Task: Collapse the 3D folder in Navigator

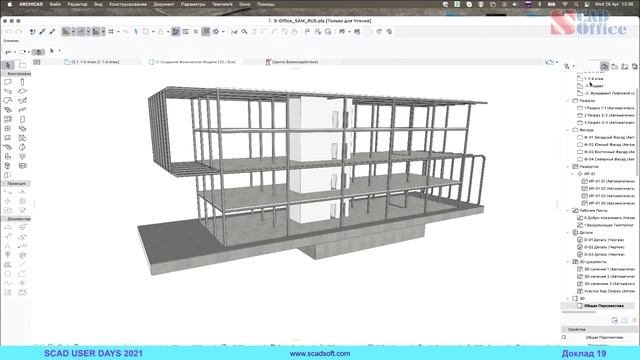Action: pos(568,298)
